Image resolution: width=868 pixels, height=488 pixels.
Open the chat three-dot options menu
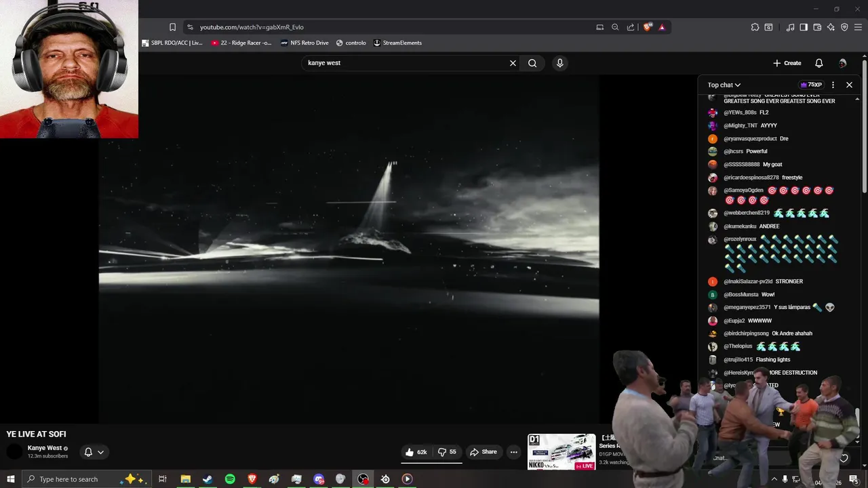click(833, 85)
